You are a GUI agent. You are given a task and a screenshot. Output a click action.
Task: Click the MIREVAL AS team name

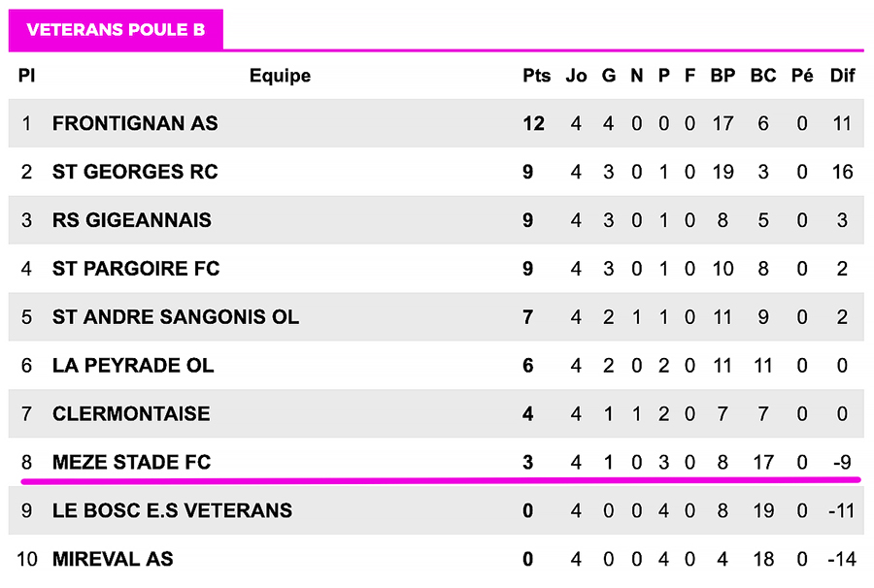tap(113, 559)
